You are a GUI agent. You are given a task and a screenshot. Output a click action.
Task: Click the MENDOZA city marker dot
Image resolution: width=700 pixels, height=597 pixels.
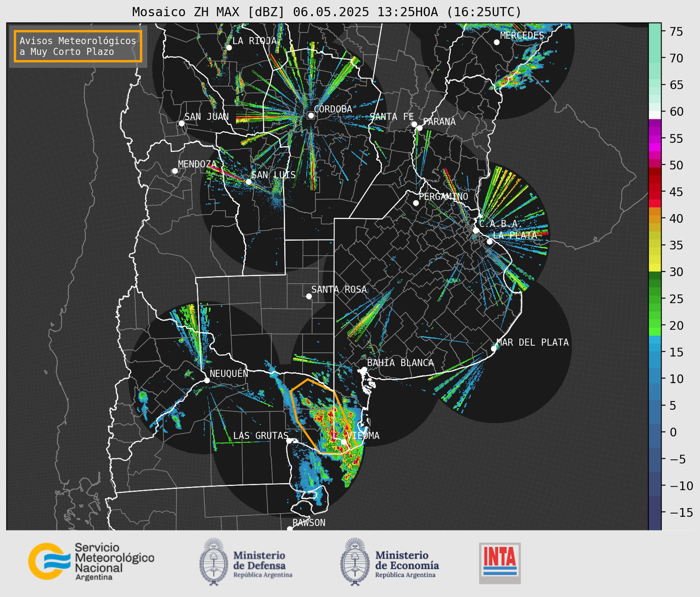point(175,171)
